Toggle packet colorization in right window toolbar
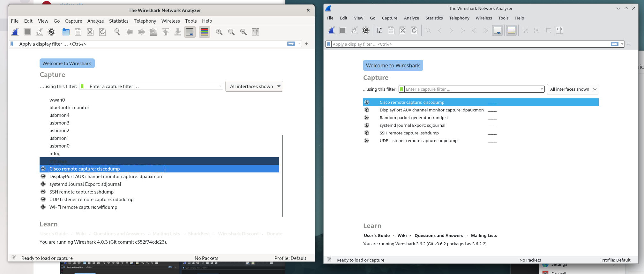 [x=511, y=30]
